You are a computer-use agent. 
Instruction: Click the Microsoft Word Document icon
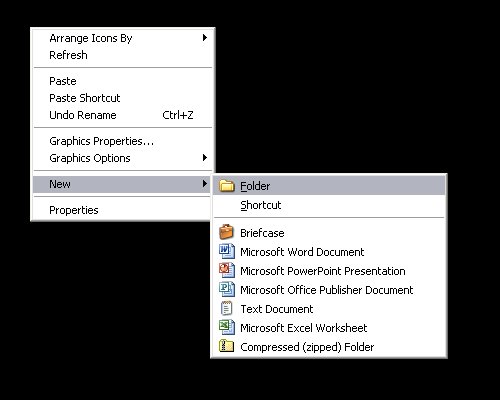pyautogui.click(x=227, y=251)
